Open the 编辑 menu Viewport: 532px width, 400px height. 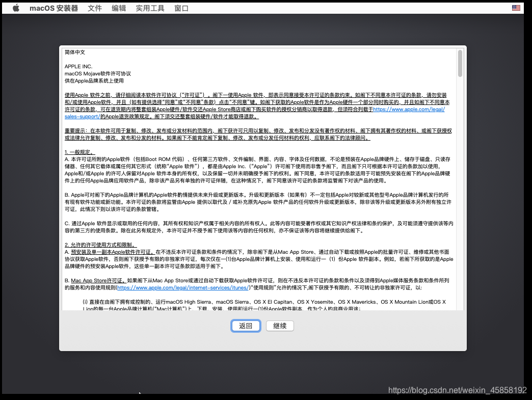click(119, 8)
